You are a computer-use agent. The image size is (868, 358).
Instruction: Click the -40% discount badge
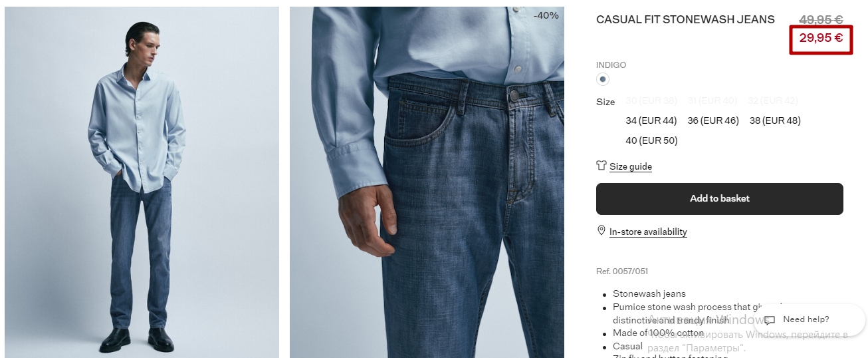(x=546, y=15)
